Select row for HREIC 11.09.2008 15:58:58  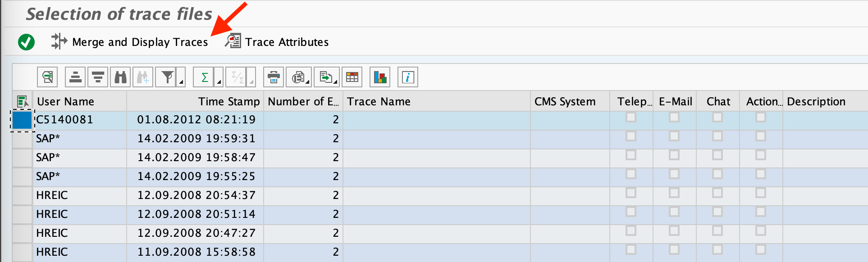[22, 252]
